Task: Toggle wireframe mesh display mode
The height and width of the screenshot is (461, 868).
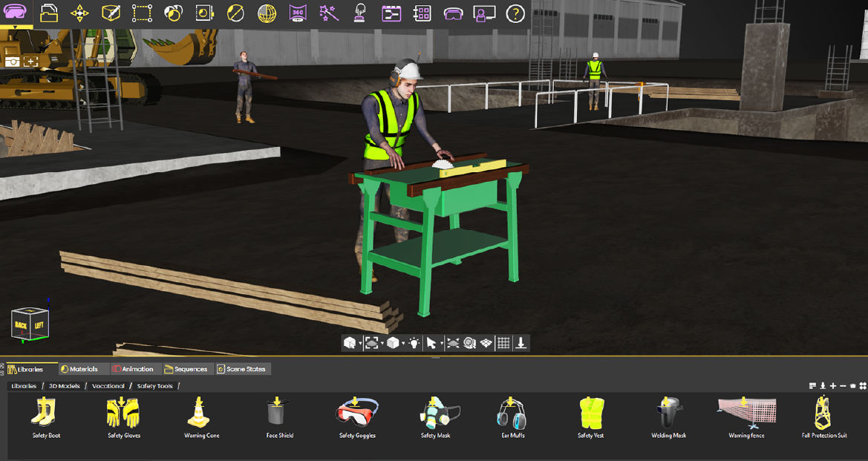Action: coord(486,343)
